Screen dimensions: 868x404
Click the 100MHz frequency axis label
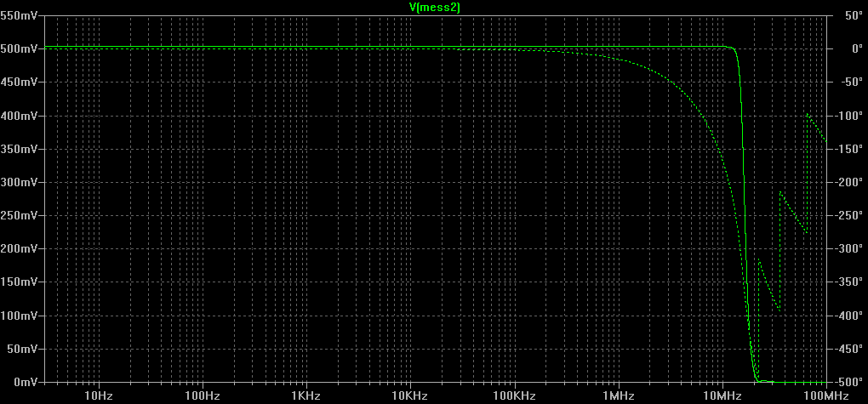coord(826,395)
